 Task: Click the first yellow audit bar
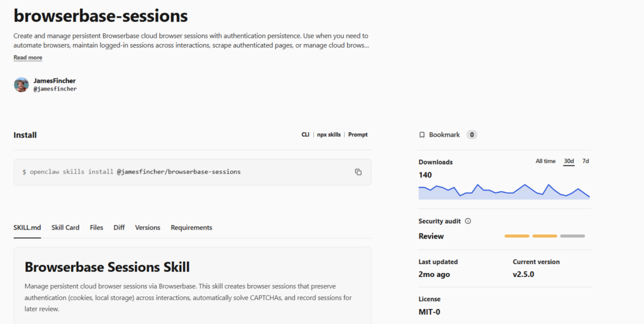click(x=517, y=236)
